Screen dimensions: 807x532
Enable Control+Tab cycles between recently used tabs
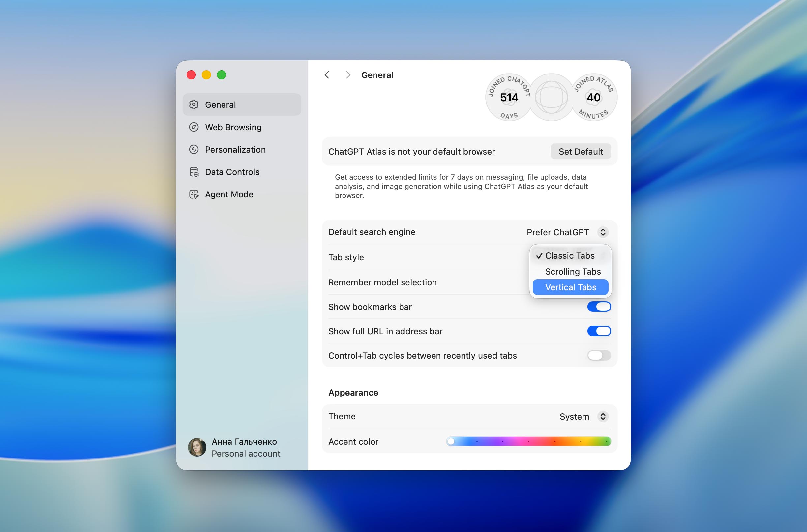(x=599, y=355)
